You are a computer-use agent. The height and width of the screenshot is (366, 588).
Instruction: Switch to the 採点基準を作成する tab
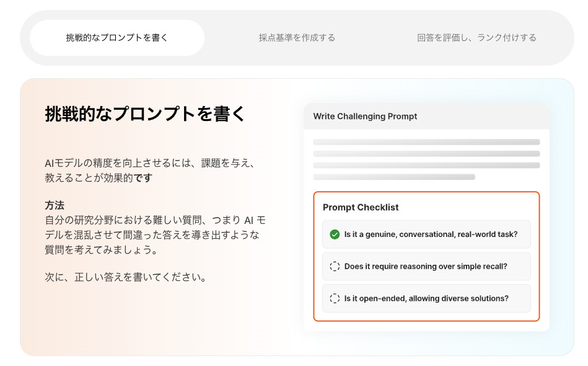(x=297, y=38)
